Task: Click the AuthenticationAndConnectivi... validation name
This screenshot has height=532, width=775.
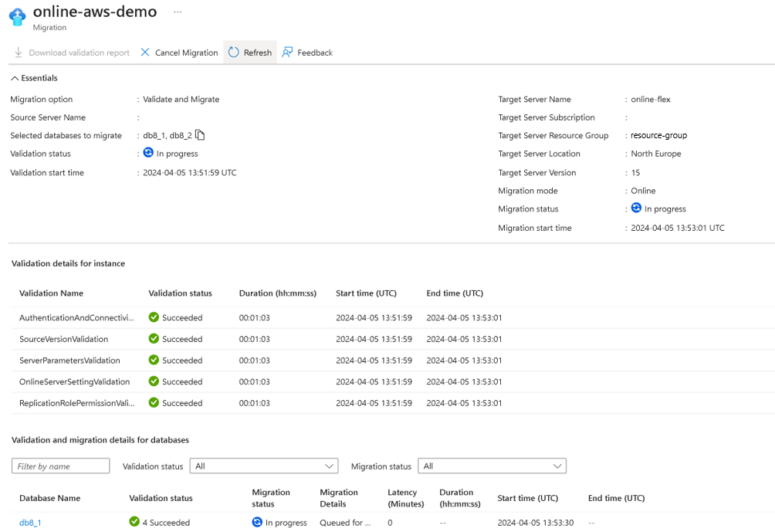Action: pyautogui.click(x=76, y=317)
